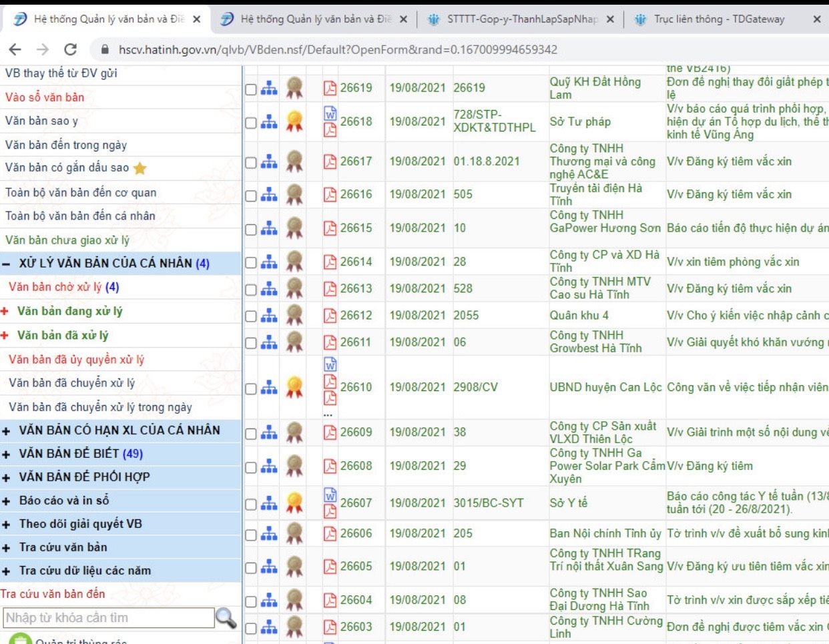Expand Tra cứu văn bản section
The height and width of the screenshot is (644, 829).
(x=6, y=548)
